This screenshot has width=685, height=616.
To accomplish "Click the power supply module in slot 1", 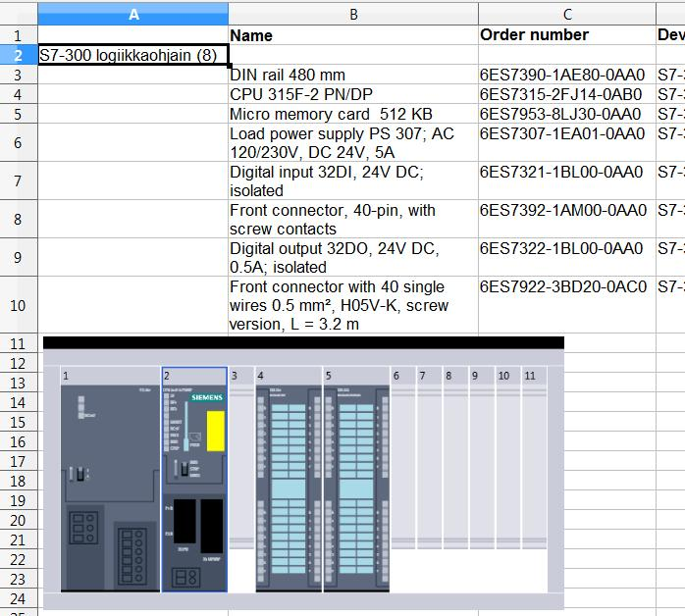I will [111, 488].
